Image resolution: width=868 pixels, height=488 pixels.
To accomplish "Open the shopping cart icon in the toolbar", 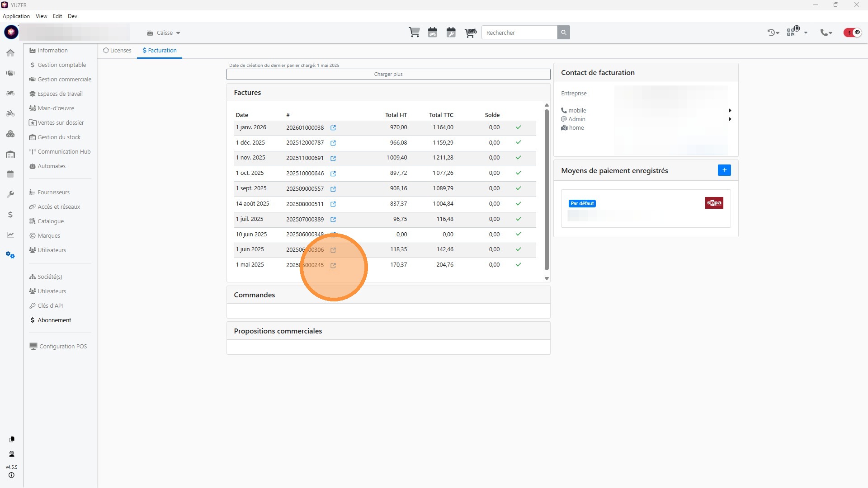I will (414, 33).
